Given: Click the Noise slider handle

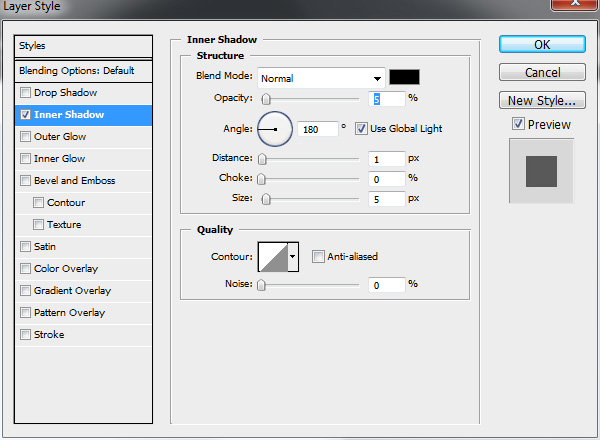Looking at the screenshot, I should tap(261, 285).
